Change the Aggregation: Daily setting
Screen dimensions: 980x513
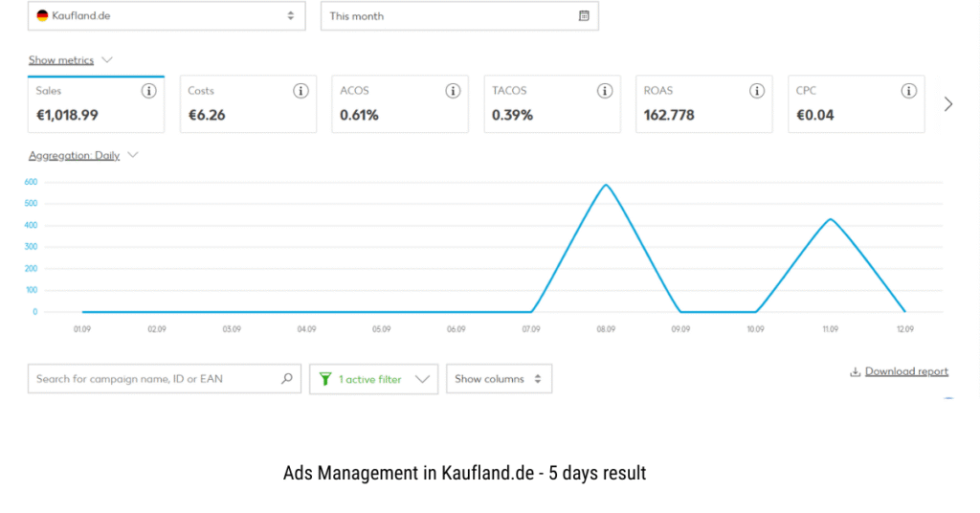83,155
